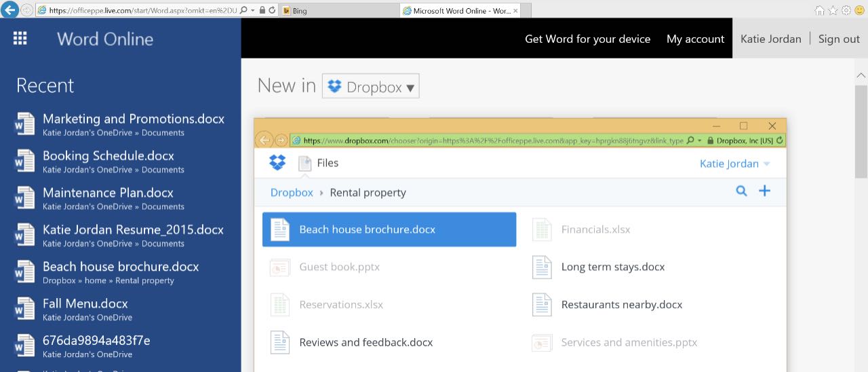Viewport: 868px width, 372px height.
Task: Search files with Dropbox magnifier icon
Action: (741, 191)
